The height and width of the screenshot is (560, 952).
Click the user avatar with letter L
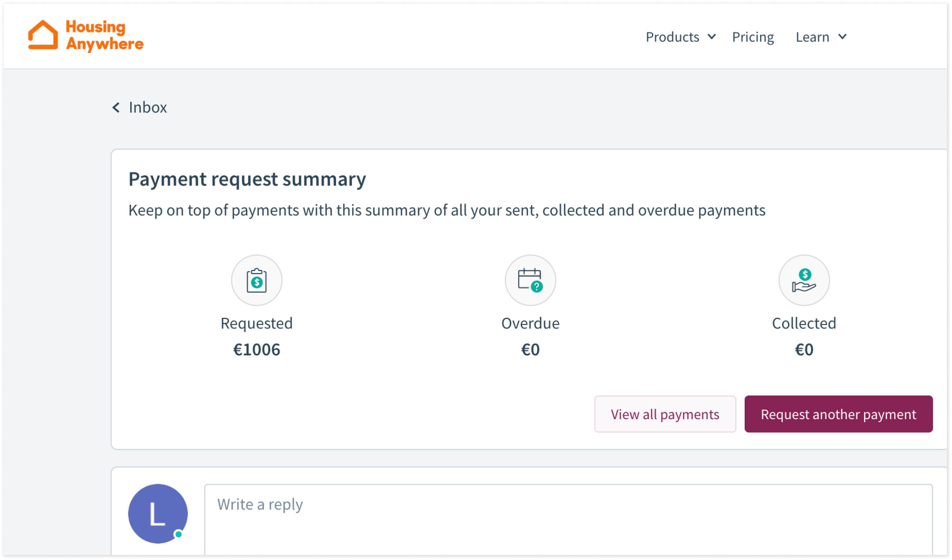pyautogui.click(x=158, y=514)
